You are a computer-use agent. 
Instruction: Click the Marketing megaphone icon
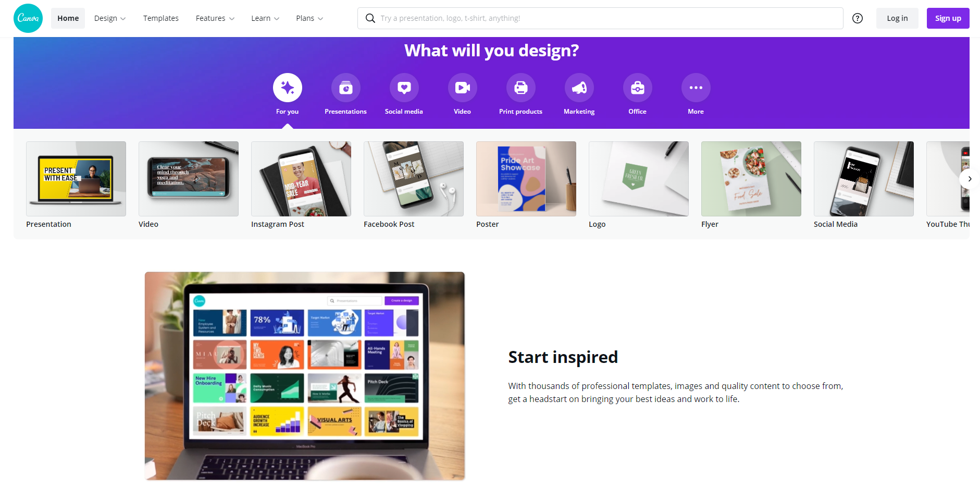click(x=579, y=88)
